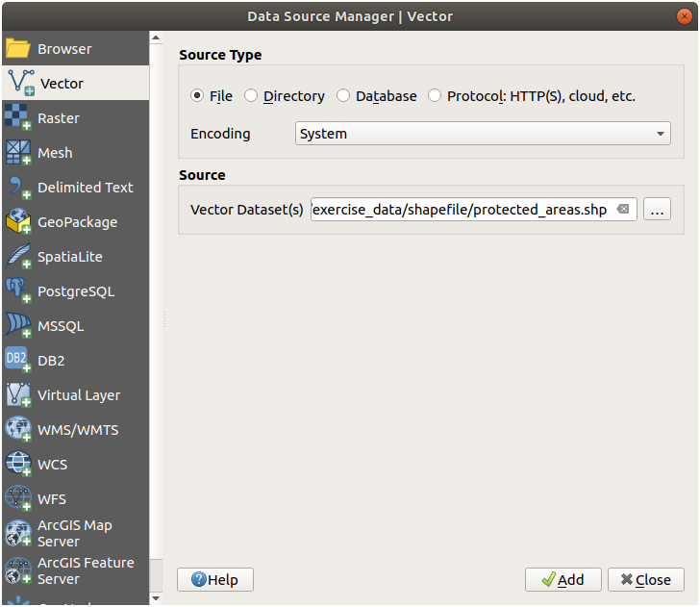Click the Browser folder icon
Viewport: 700px width, 607px height.
[x=18, y=49]
